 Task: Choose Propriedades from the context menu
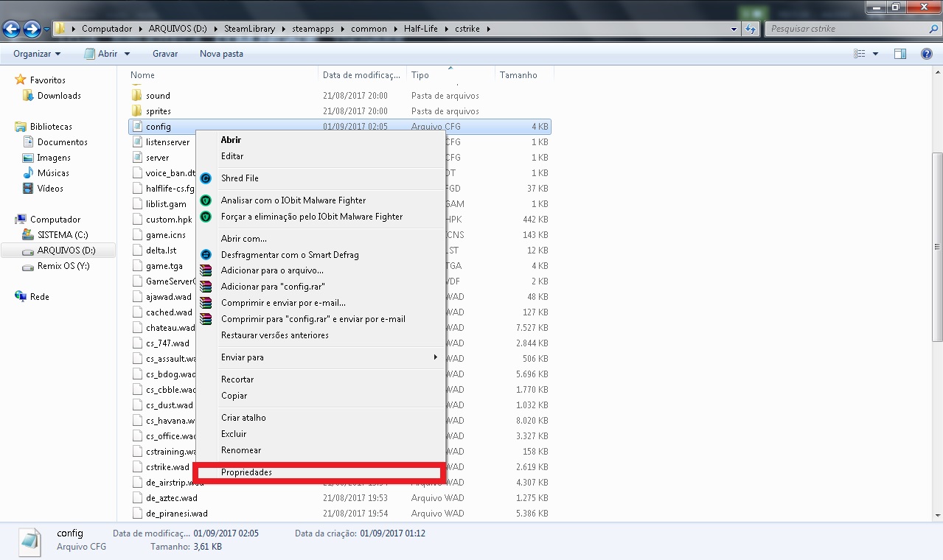320,472
